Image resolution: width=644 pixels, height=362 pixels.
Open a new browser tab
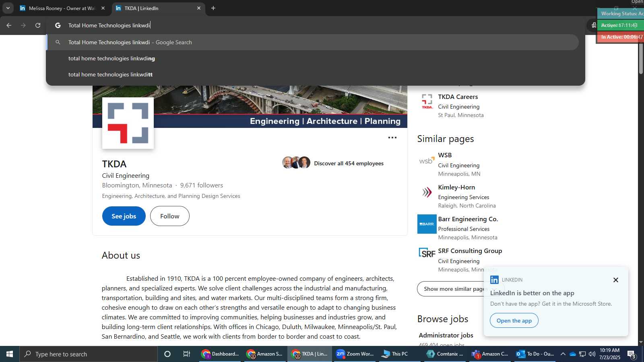click(x=213, y=8)
